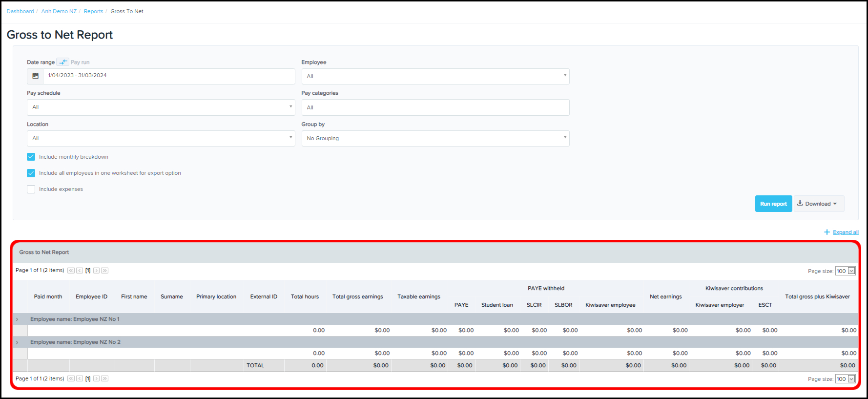868x399 pixels.
Task: Go to first page in top pager
Action: point(71,271)
